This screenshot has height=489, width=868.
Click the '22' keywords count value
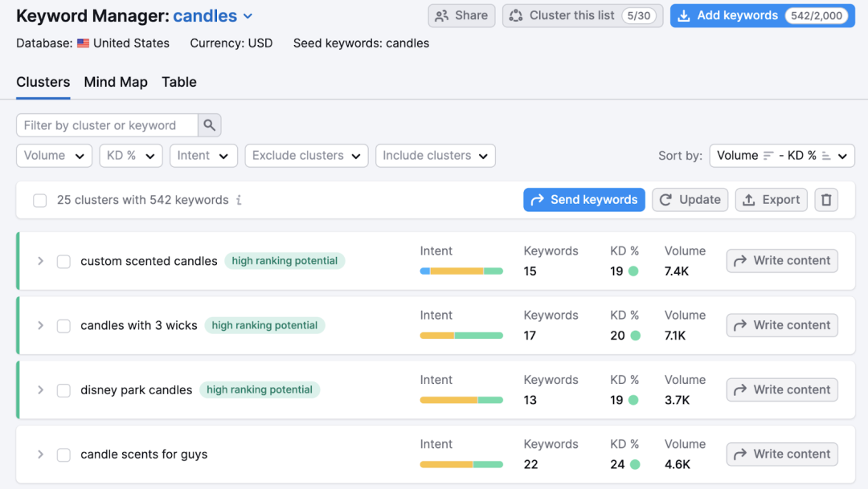pos(530,464)
